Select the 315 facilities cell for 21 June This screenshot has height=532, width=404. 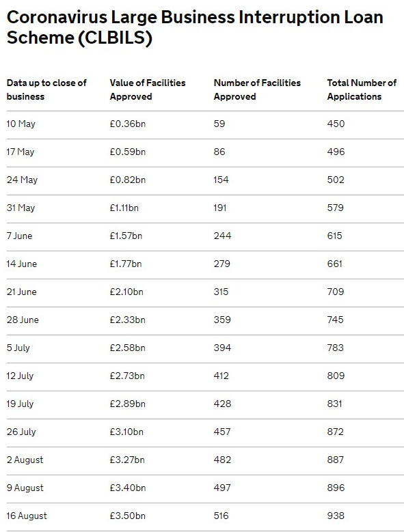tap(221, 292)
